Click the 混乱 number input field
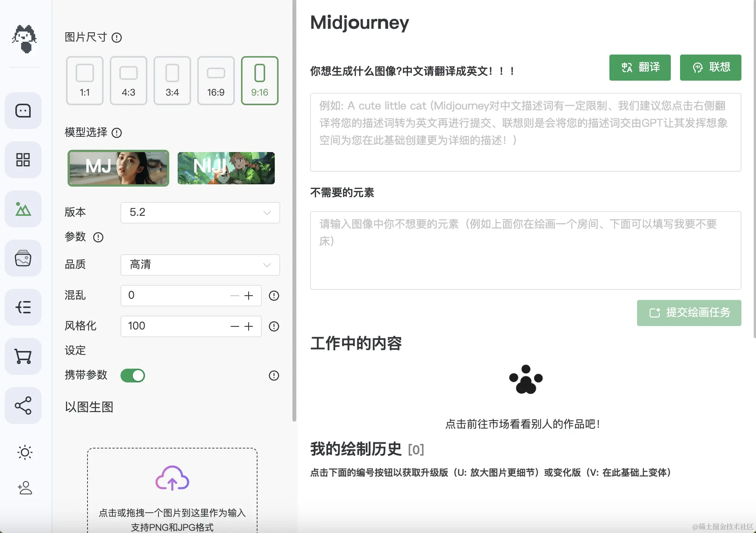Image resolution: width=756 pixels, height=533 pixels. [191, 296]
